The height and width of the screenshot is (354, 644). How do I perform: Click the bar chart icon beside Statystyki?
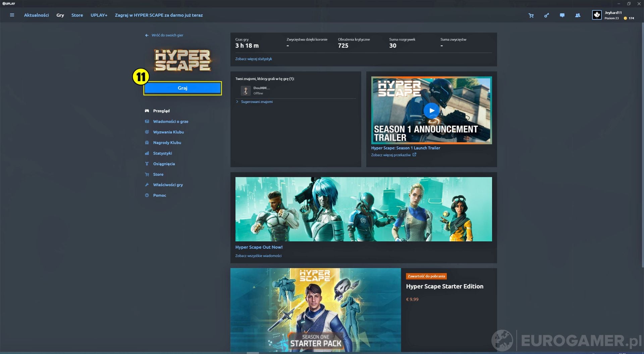point(147,153)
